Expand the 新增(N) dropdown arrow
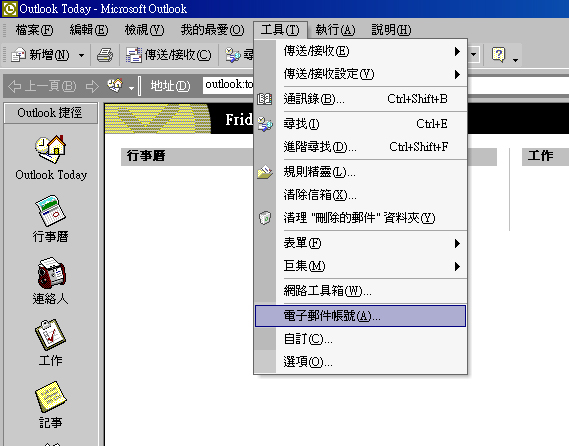Image resolution: width=569 pixels, height=446 pixels. (82, 56)
